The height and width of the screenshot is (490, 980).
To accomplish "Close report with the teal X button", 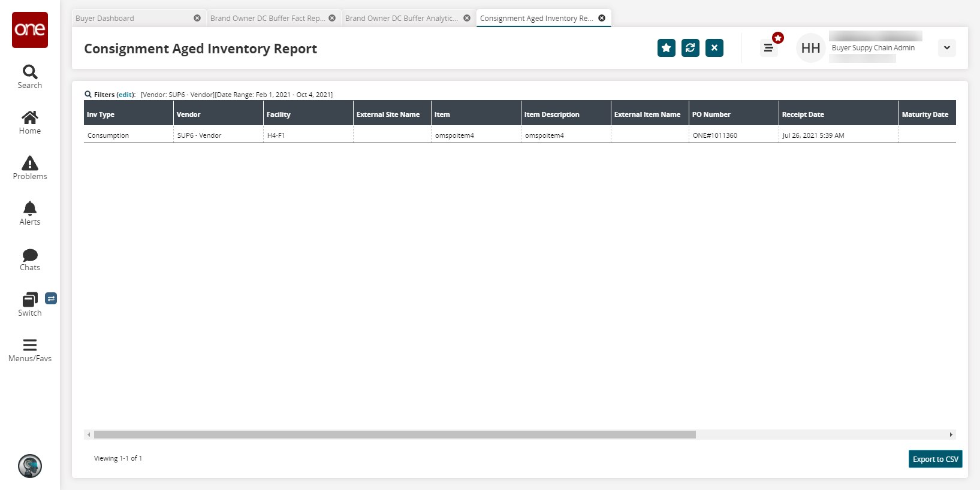I will click(x=714, y=48).
